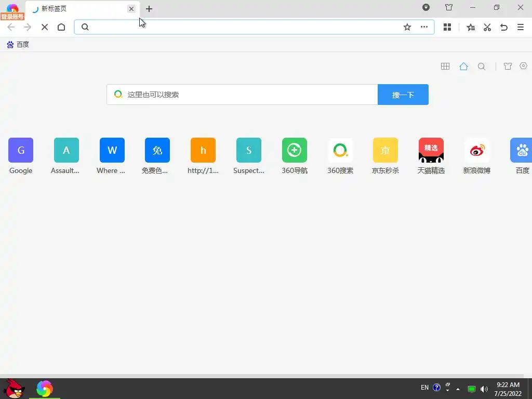Open the skin shirt icon in title bar
Screen dimensions: 532x399
tap(449, 7)
